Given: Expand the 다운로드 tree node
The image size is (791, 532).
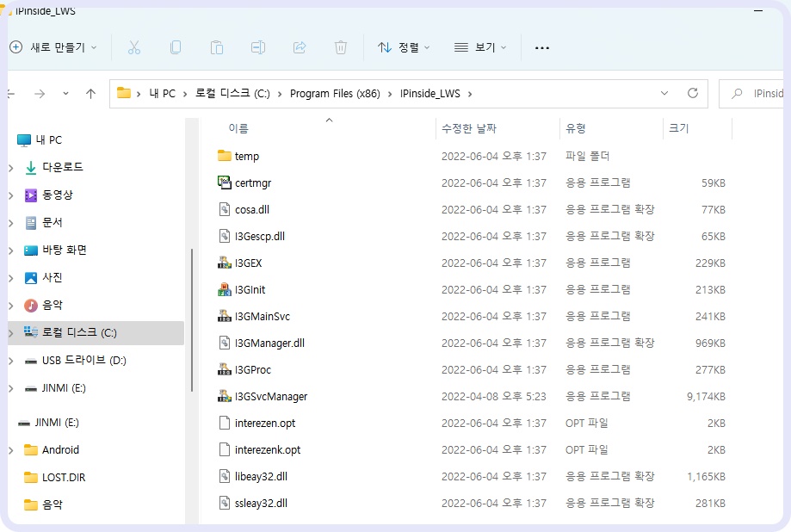Looking at the screenshot, I should 11,168.
